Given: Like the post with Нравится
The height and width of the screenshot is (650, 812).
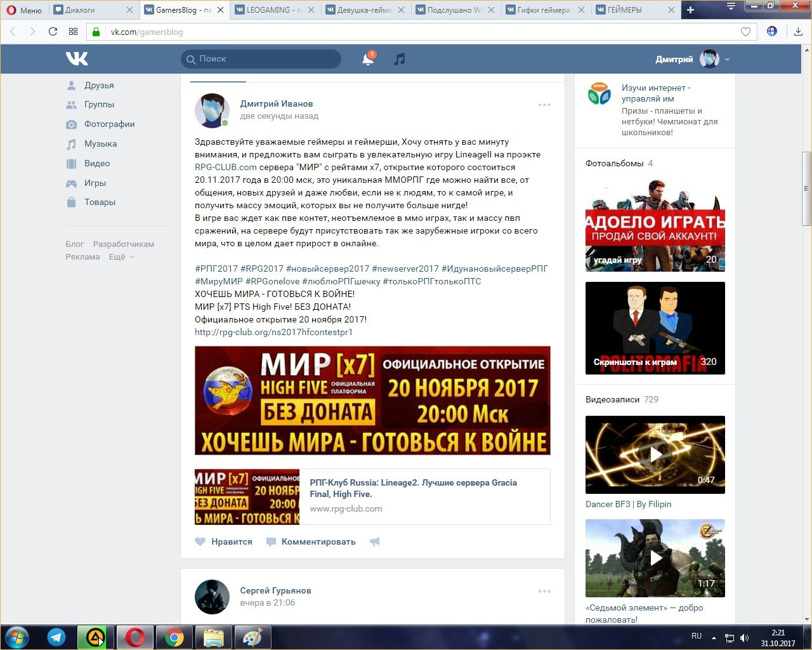Looking at the screenshot, I should (x=232, y=542).
